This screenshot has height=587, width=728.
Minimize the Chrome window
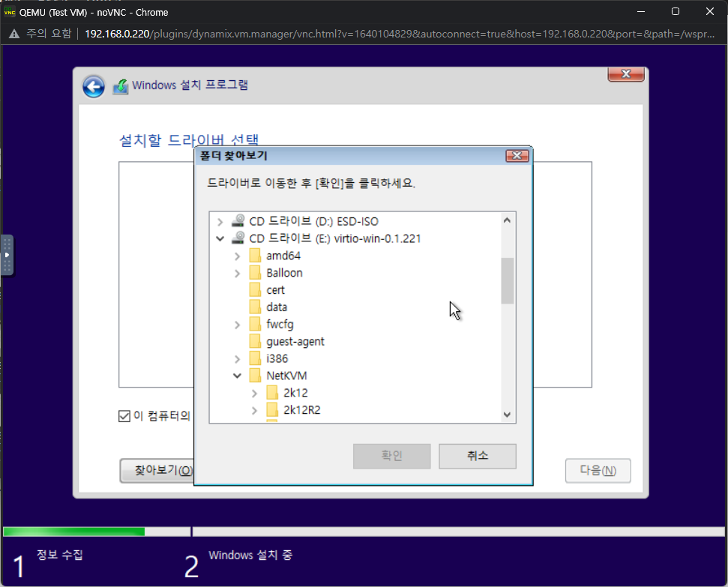pyautogui.click(x=641, y=11)
